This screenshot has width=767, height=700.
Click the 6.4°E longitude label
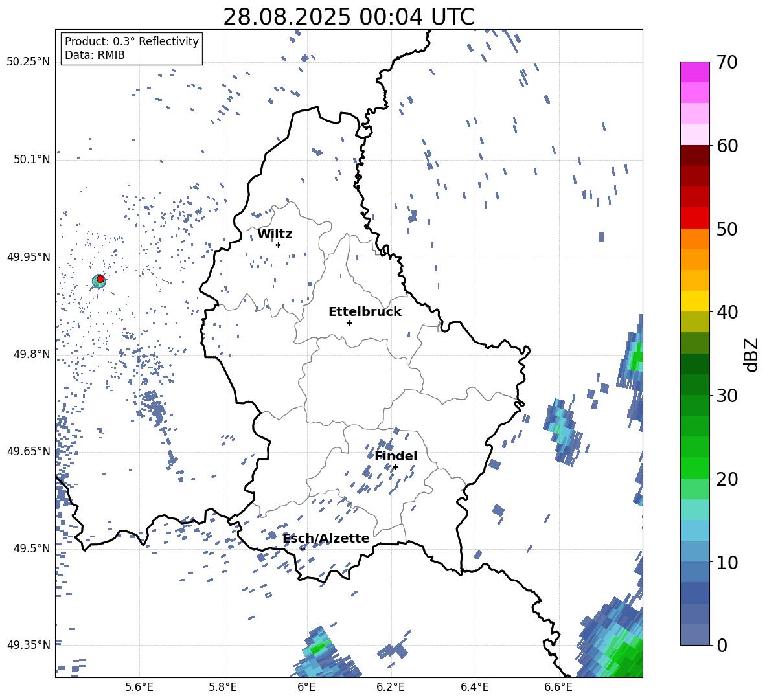pyautogui.click(x=474, y=687)
